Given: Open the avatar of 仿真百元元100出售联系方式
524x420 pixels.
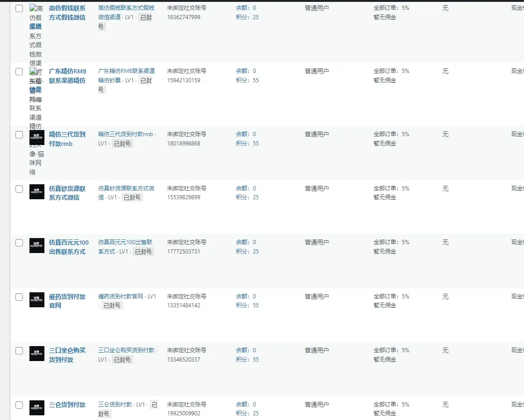Looking at the screenshot, I should (37, 246).
